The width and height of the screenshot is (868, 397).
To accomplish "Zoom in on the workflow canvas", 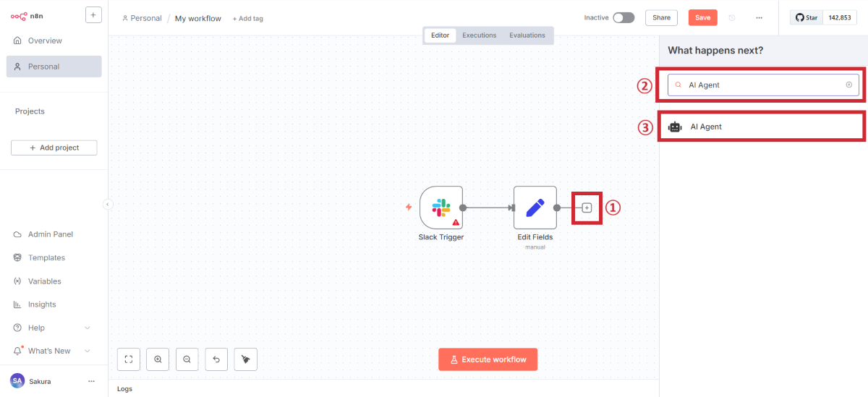I will 158,359.
